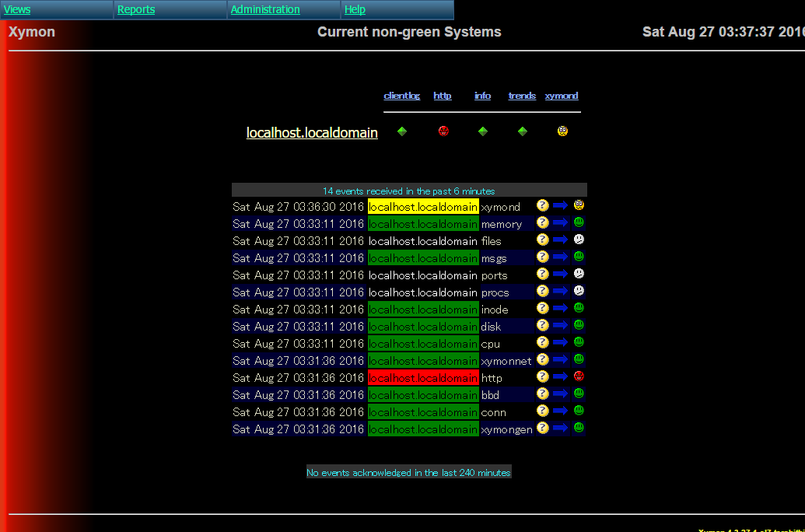This screenshot has width=805, height=532.
Task: Click the yellow xymond status smiley
Action: [562, 131]
